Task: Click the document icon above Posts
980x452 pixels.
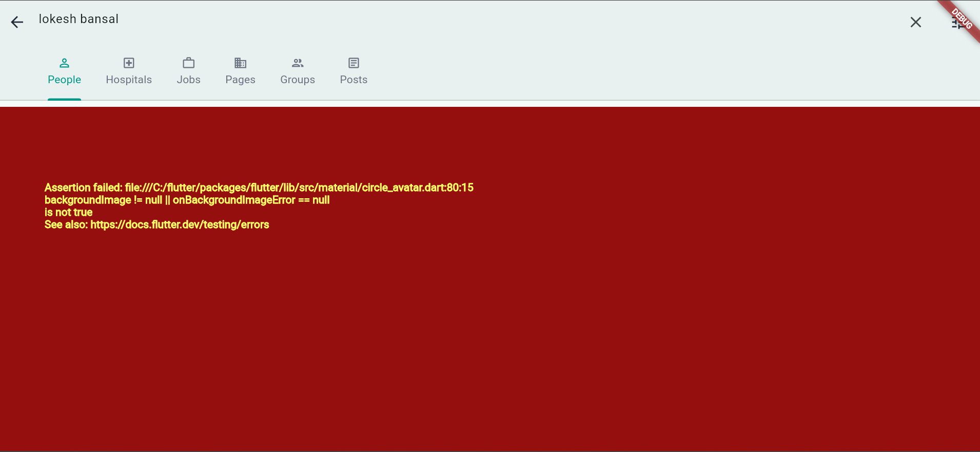Action: [x=354, y=63]
